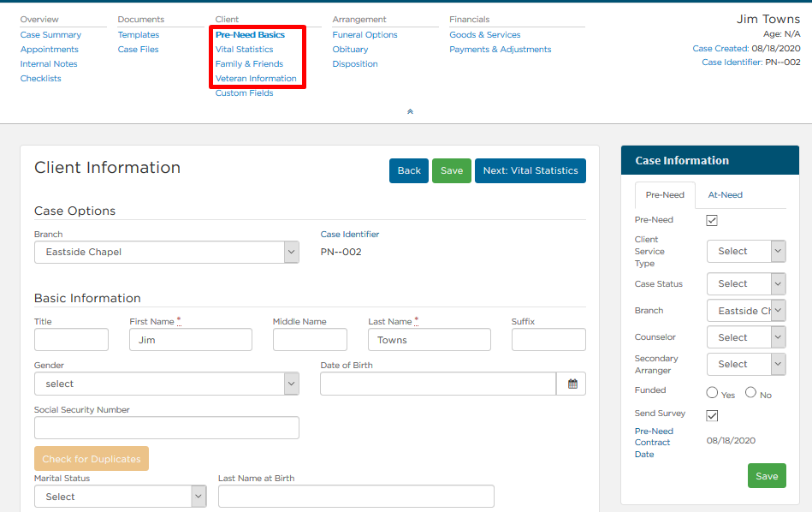Toggle the Send Survey checkbox

712,415
